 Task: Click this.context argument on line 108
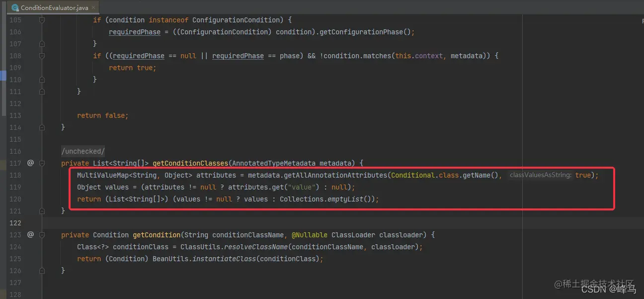tap(419, 56)
